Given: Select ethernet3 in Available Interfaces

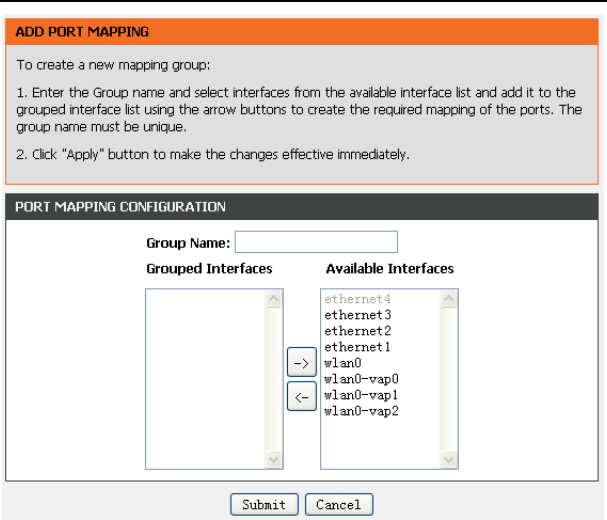Looking at the screenshot, I should [x=357, y=315].
